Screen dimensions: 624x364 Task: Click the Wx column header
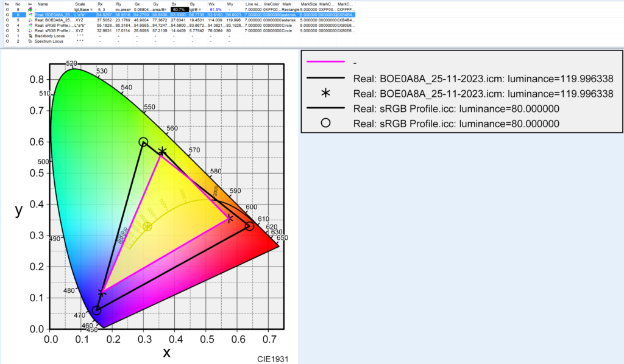pos(211,4)
